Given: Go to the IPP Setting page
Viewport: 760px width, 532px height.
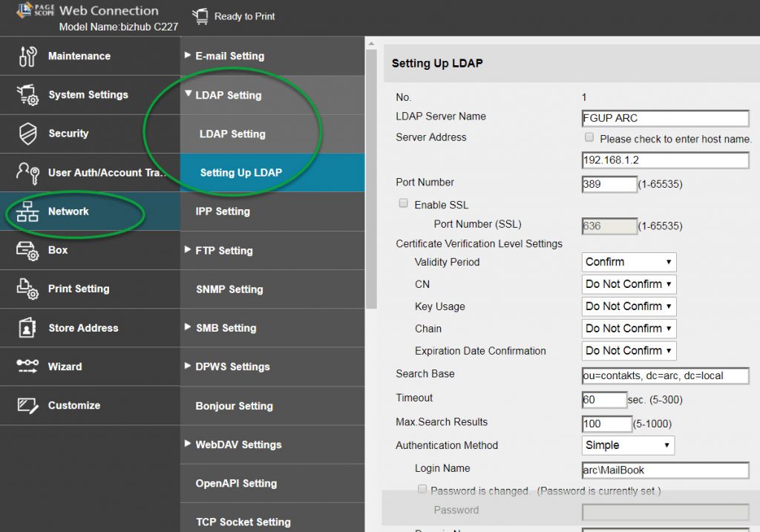Looking at the screenshot, I should (223, 211).
